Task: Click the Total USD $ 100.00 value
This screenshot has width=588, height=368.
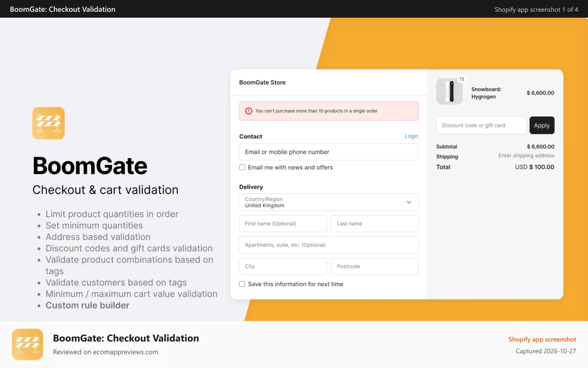Action: (x=535, y=167)
